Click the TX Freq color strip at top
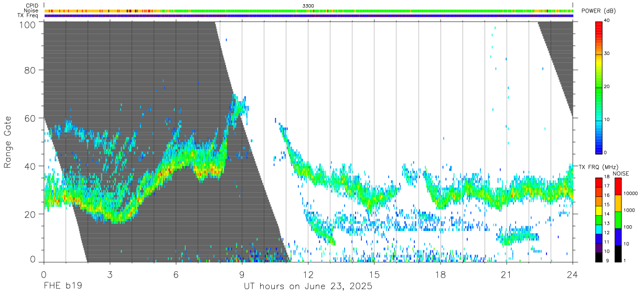Viewport: 644px width, 297px height. pos(308,16)
